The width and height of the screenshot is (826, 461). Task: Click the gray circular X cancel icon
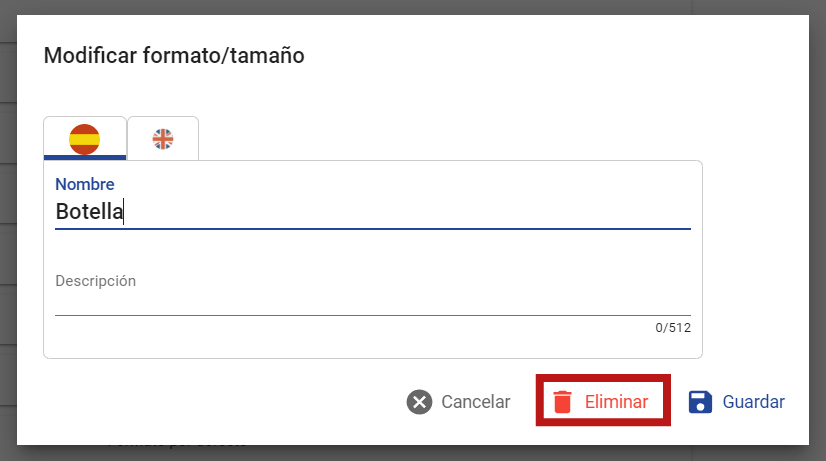(x=419, y=402)
